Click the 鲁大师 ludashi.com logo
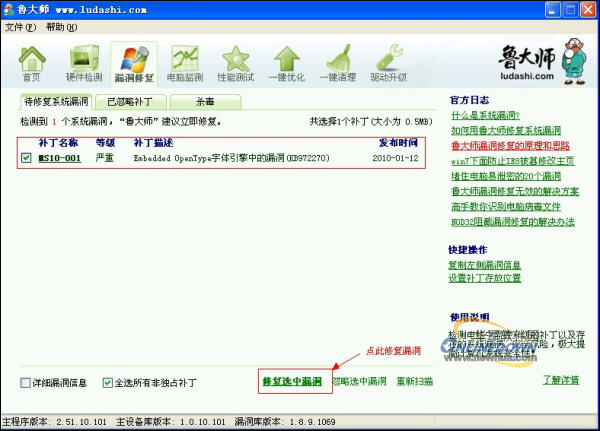Screen dimensions: 600x431 [x=543, y=61]
